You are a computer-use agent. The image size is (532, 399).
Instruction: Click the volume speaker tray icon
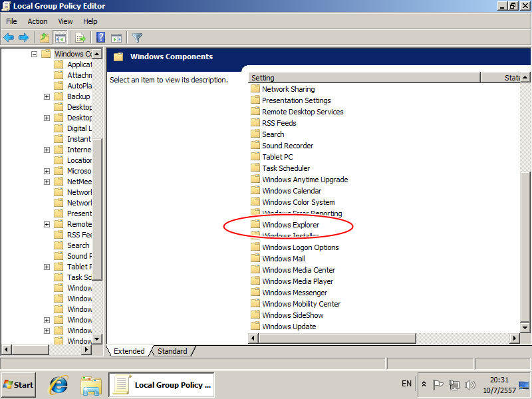click(x=470, y=385)
